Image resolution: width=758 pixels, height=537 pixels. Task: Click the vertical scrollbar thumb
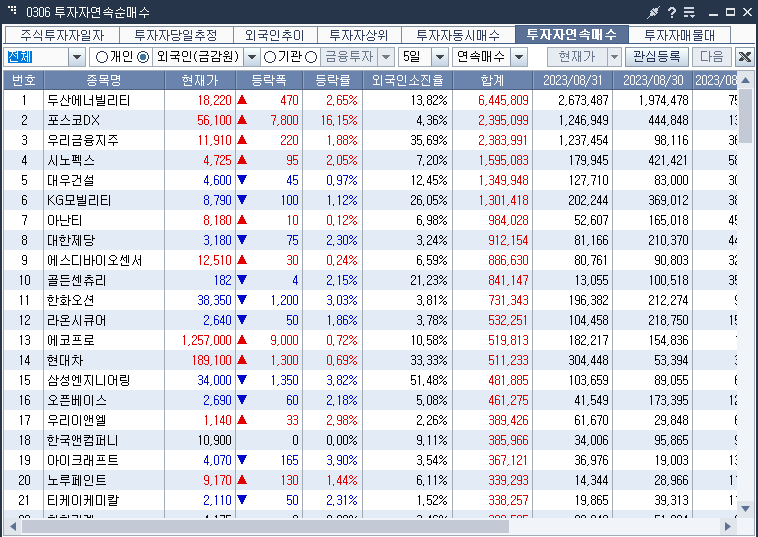tap(745, 115)
